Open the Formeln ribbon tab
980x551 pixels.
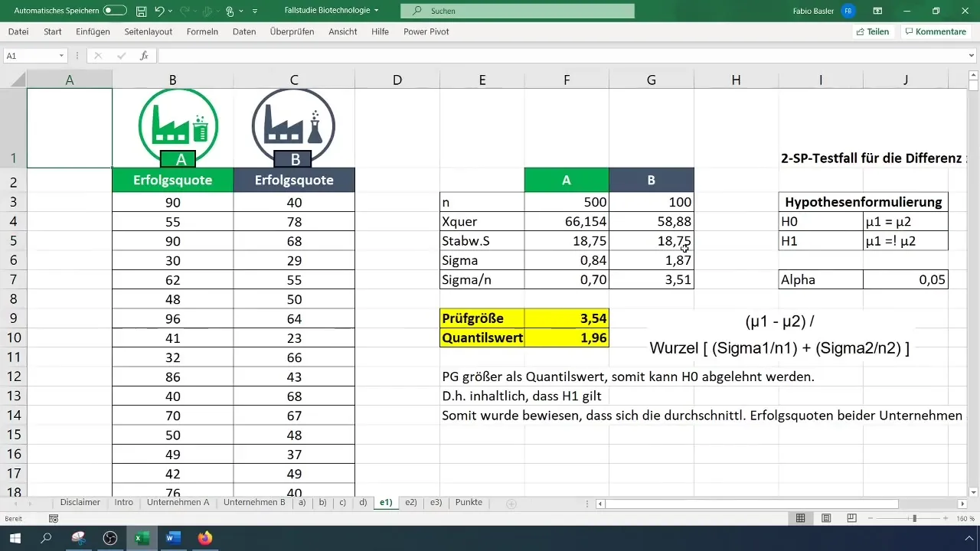(202, 31)
